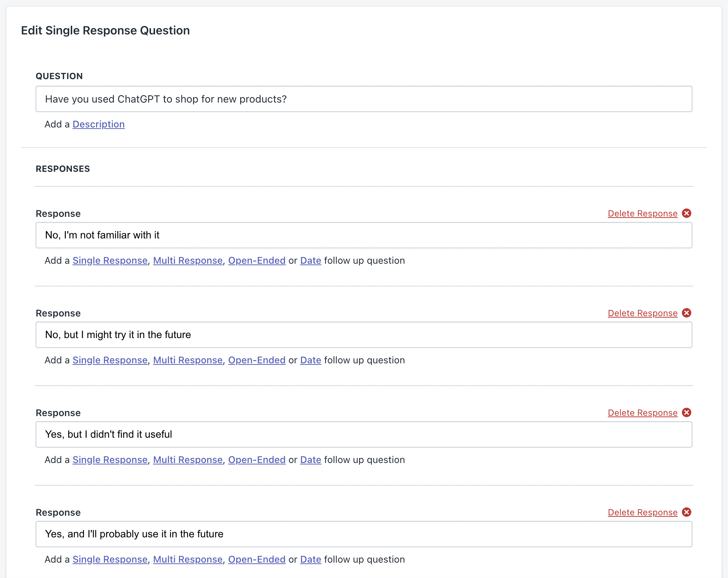
Task: Edit the 'Yes, and I'll probably use it' field
Action: [x=364, y=534]
